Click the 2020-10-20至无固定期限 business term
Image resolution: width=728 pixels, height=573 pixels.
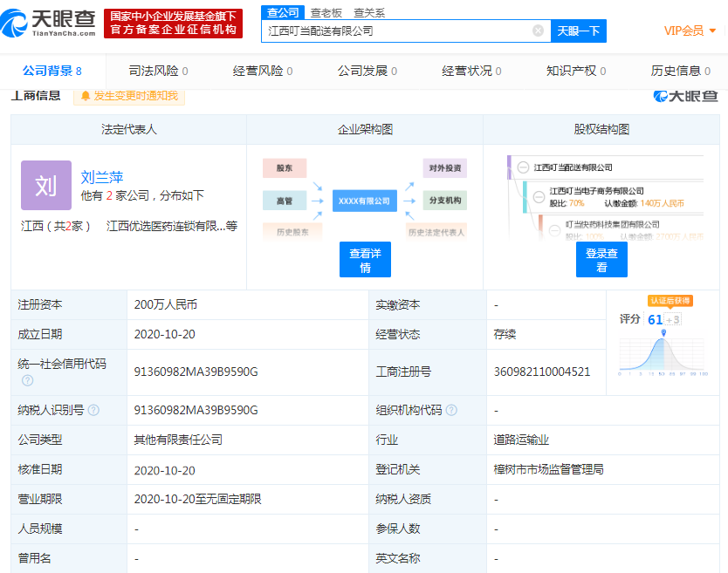click(198, 499)
